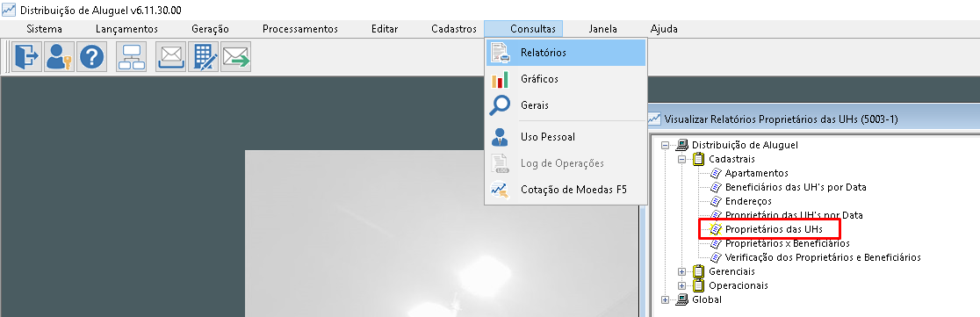Close the open Consultas menu
980x317 pixels.
(523, 29)
